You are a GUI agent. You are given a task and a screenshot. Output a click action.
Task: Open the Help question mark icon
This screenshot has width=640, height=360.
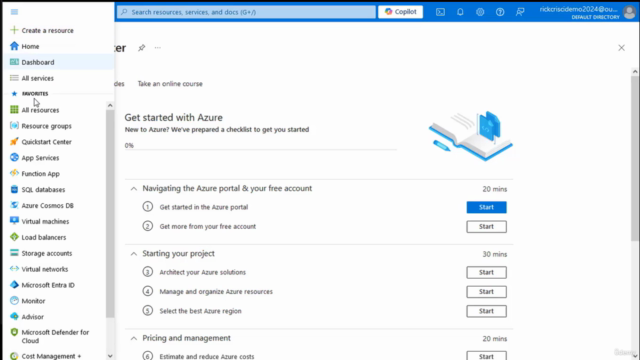coord(500,12)
